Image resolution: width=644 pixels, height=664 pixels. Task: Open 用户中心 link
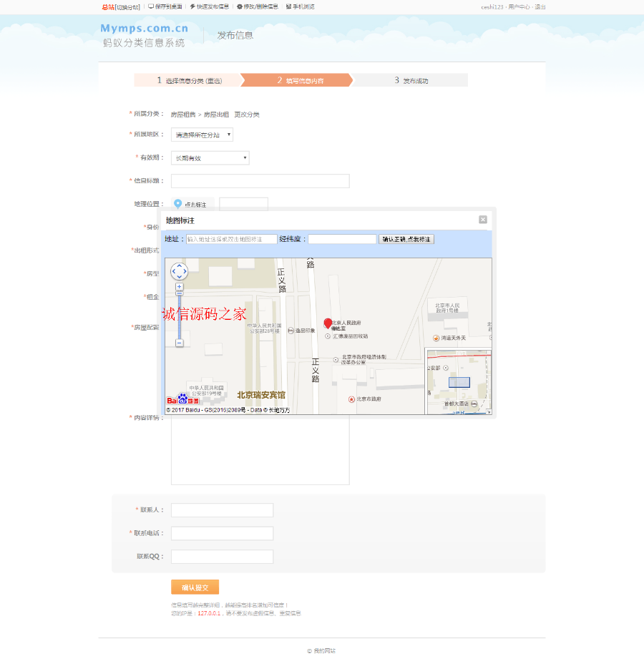(519, 7)
